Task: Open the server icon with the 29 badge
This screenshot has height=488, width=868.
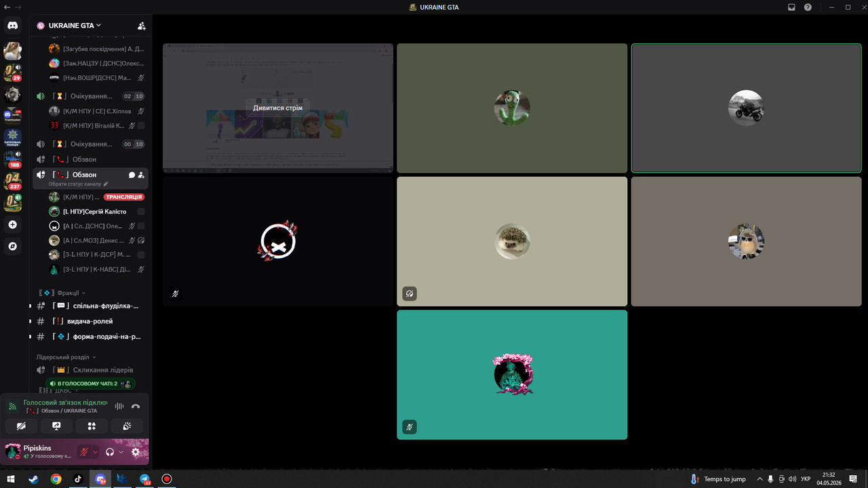Action: coord(12,73)
